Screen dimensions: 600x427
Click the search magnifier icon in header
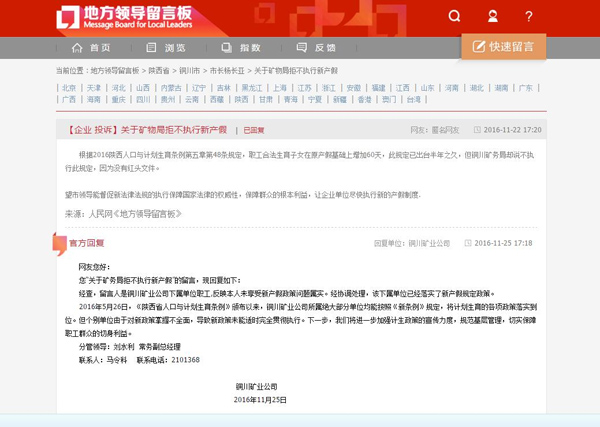(x=454, y=16)
